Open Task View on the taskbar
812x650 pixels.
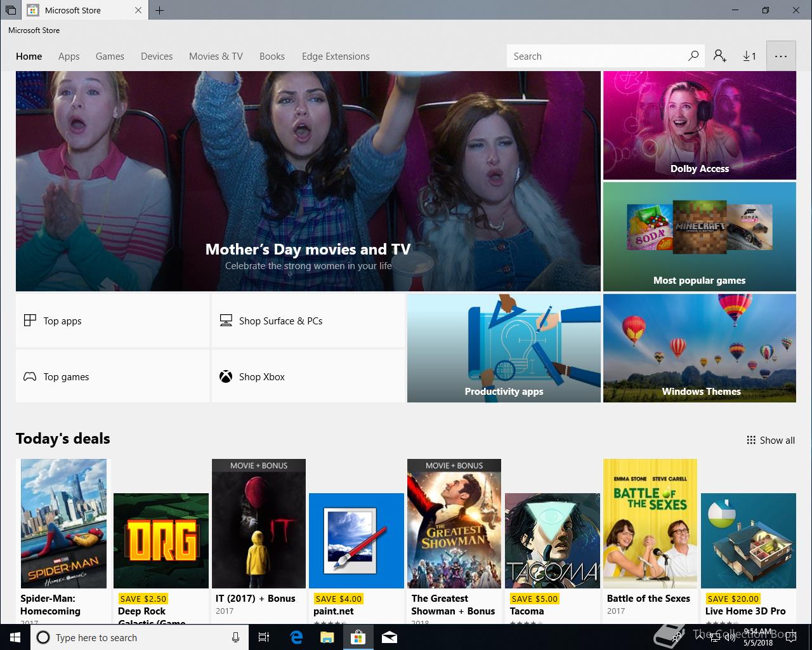(x=264, y=637)
